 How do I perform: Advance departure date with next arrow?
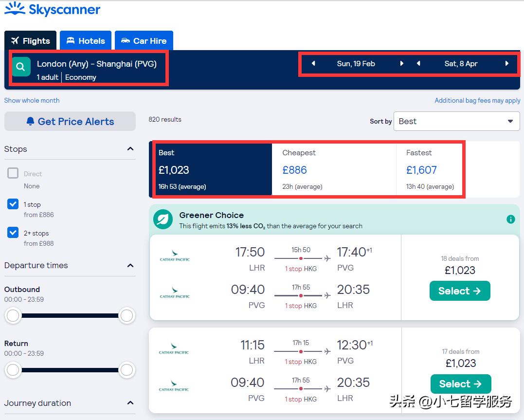coord(401,63)
